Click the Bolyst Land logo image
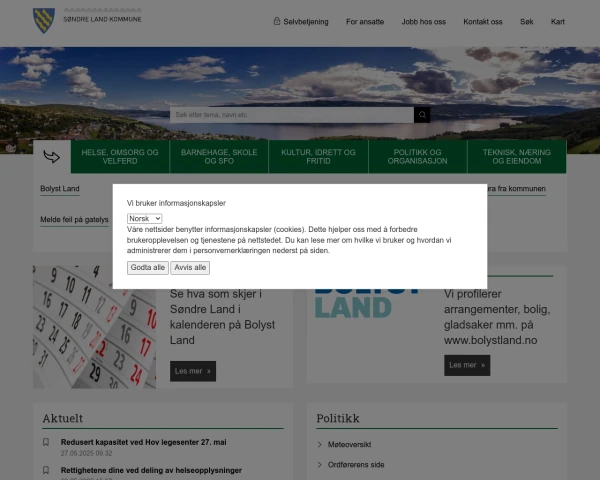This screenshot has height=480, width=600. point(367,304)
